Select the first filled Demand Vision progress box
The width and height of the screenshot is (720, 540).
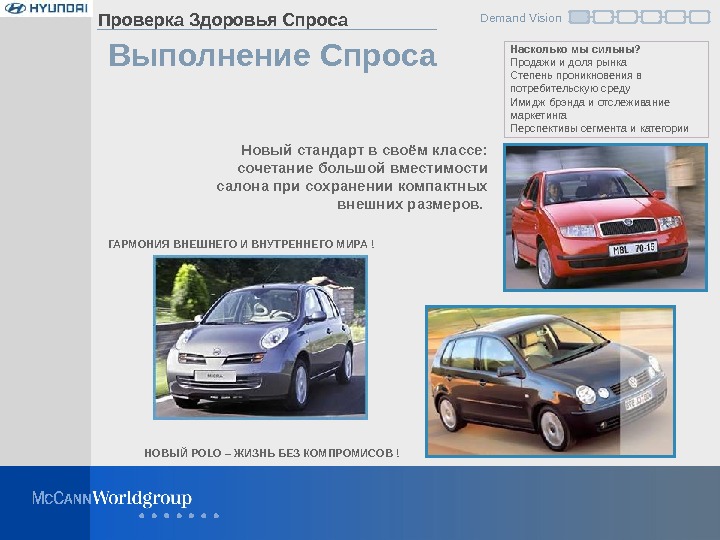click(x=579, y=17)
